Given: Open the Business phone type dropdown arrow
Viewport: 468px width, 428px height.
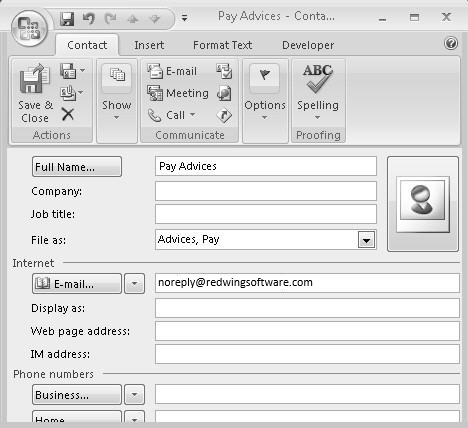Looking at the screenshot, I should tap(134, 395).
